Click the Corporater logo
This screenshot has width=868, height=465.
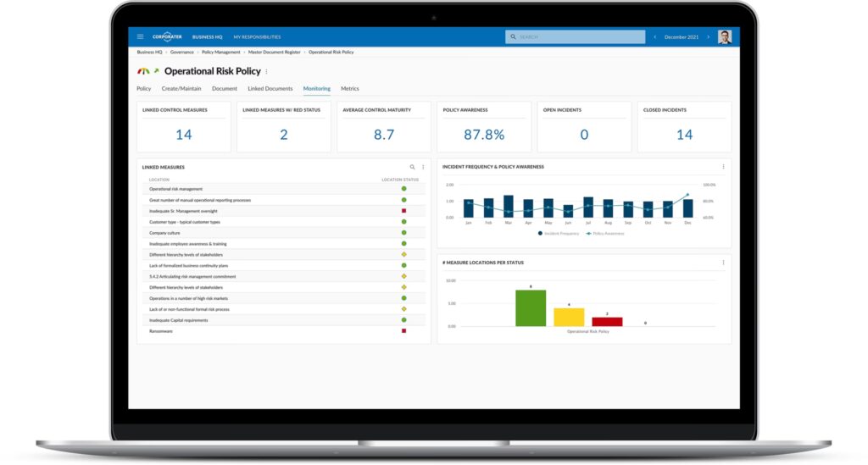click(x=167, y=36)
